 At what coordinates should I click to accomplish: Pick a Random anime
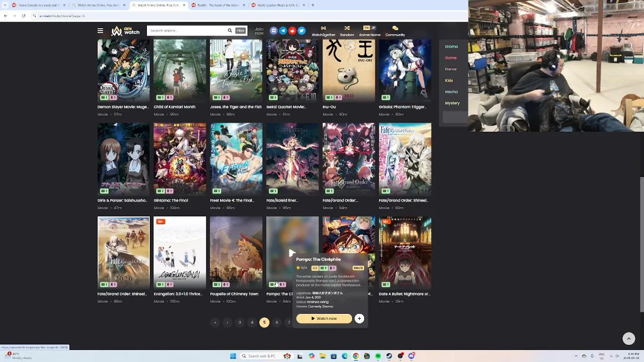point(347,31)
